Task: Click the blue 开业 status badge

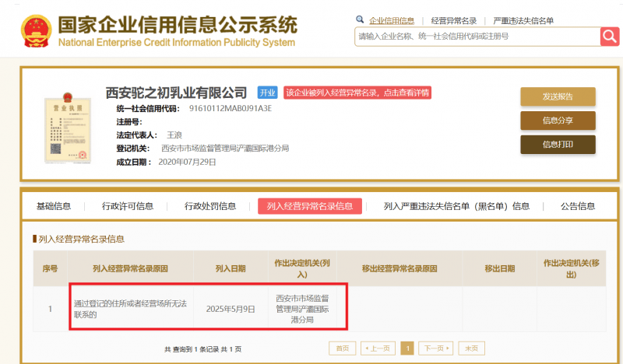Action: (x=267, y=93)
